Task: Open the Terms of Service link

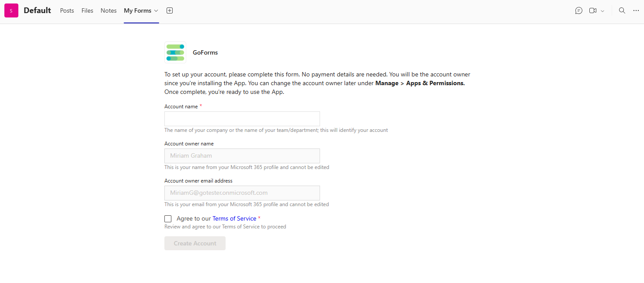Action: tap(234, 218)
